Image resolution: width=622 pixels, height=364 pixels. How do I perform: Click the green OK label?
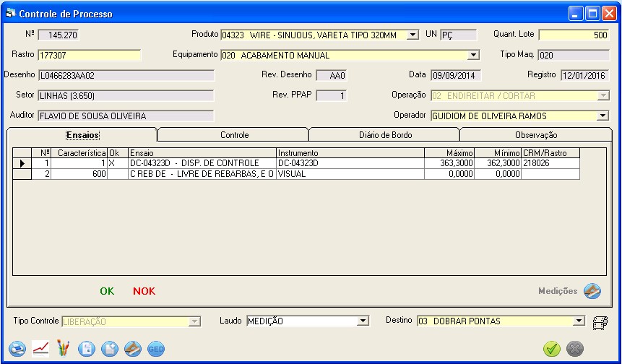click(x=107, y=291)
